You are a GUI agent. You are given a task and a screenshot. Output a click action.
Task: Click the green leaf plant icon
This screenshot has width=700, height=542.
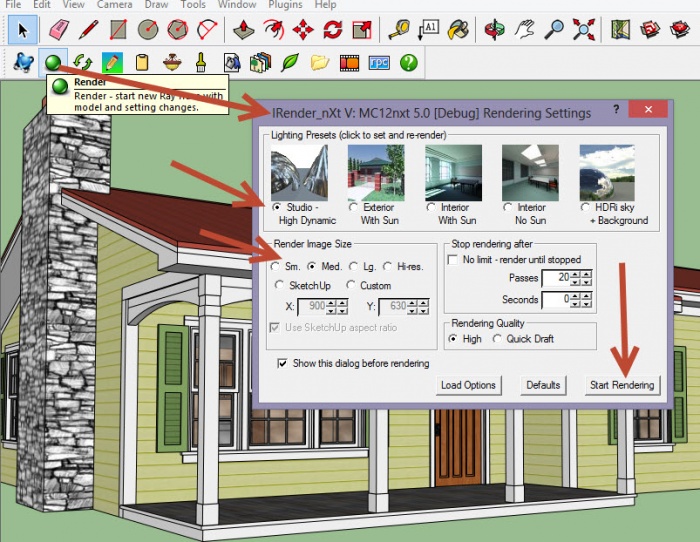coord(290,63)
